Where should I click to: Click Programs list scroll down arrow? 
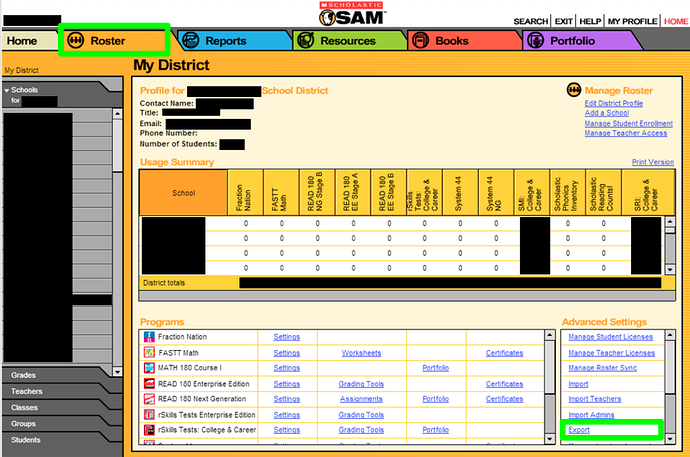550,439
